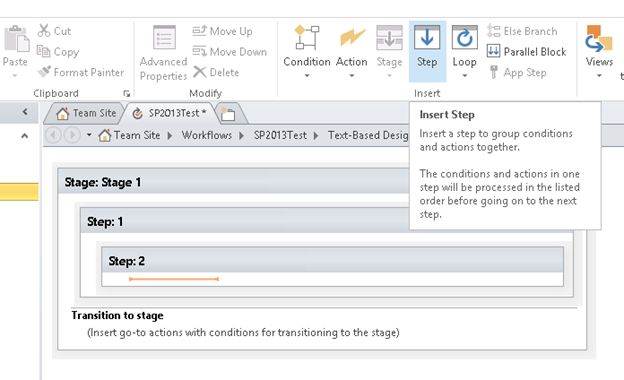Click Move Down in Modify group

[230, 52]
